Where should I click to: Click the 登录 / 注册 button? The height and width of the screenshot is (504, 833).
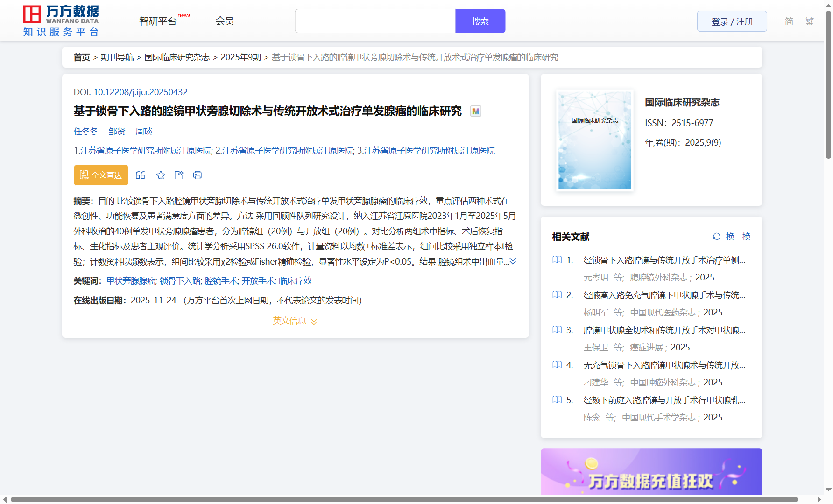point(732,21)
